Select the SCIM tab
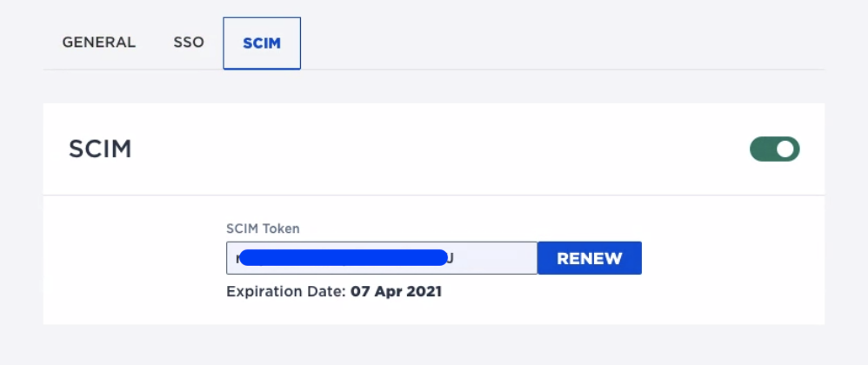The width and height of the screenshot is (868, 365). click(262, 43)
